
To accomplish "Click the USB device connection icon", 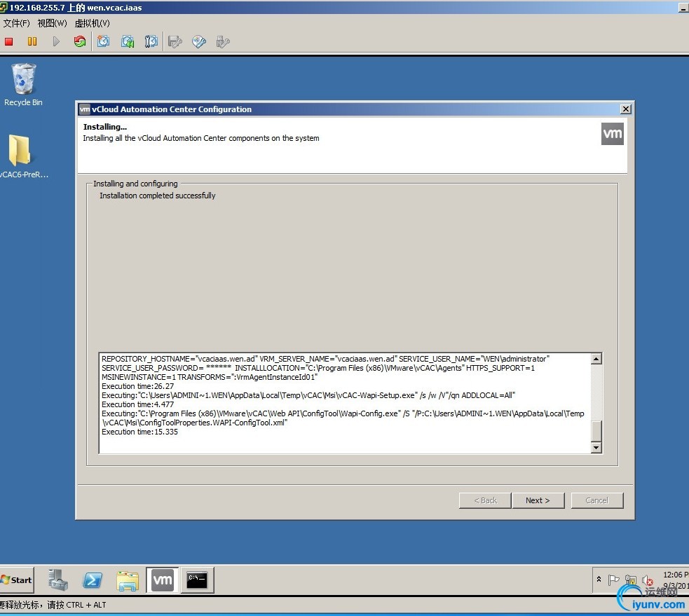I will point(223,42).
